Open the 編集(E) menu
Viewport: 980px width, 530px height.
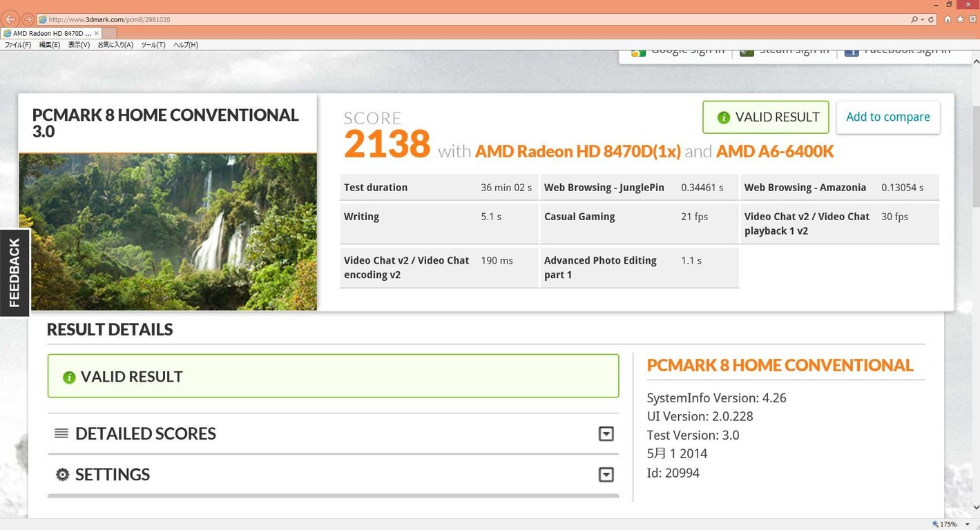(50, 45)
